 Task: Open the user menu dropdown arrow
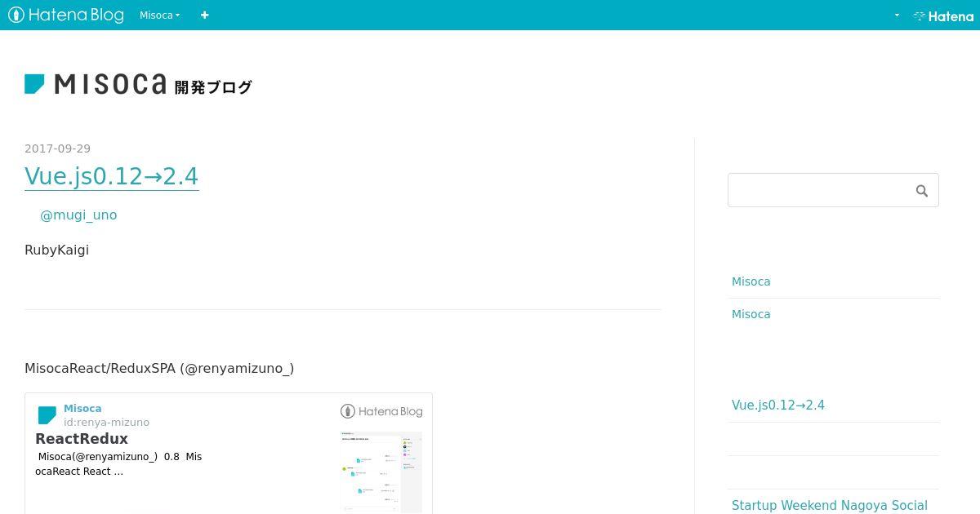pos(897,15)
